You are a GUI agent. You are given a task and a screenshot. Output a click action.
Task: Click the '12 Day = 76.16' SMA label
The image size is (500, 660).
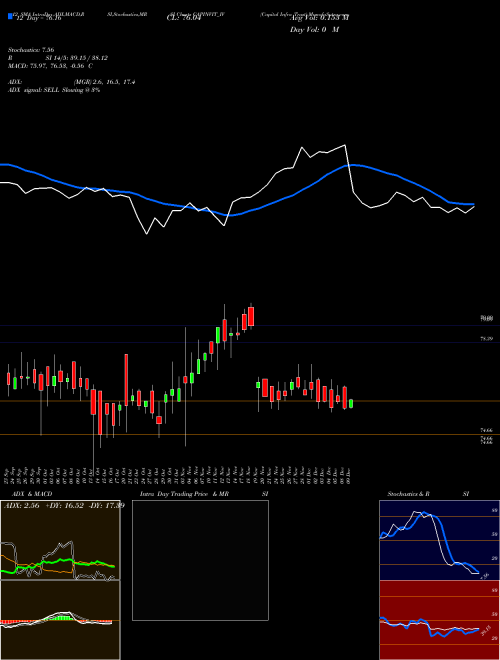37,18
